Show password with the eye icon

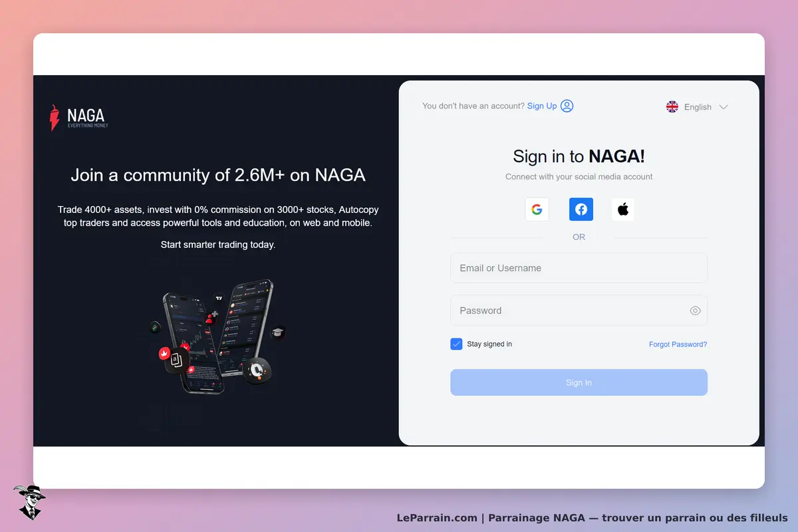pyautogui.click(x=696, y=311)
